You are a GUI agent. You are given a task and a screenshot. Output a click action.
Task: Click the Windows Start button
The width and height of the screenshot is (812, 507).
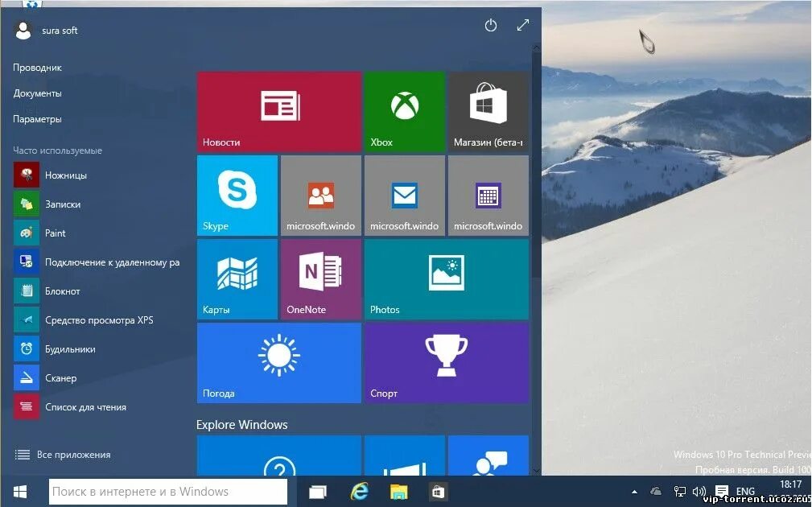(x=21, y=492)
